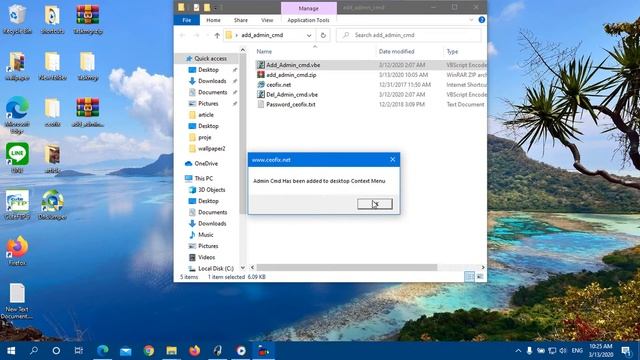Select the Microsoft Edge desktop shortcut
Image resolution: width=640 pixels, height=360 pixels.
pos(17,115)
